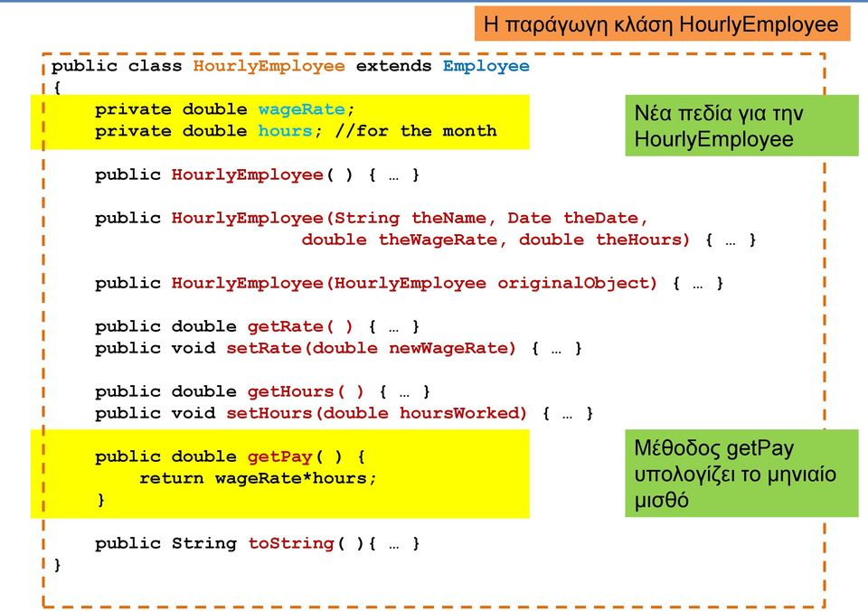The width and height of the screenshot is (868, 611).
Task: Click the comment '//for the month'
Action: 416,131
